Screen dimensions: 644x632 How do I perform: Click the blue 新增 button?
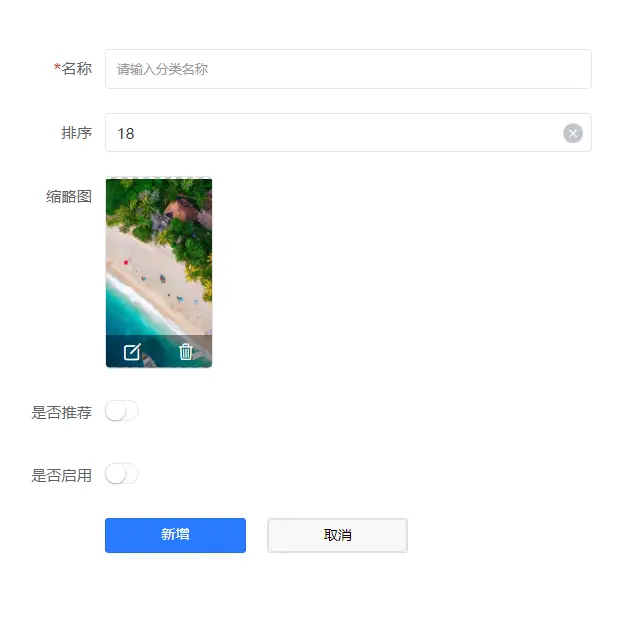[x=175, y=535]
